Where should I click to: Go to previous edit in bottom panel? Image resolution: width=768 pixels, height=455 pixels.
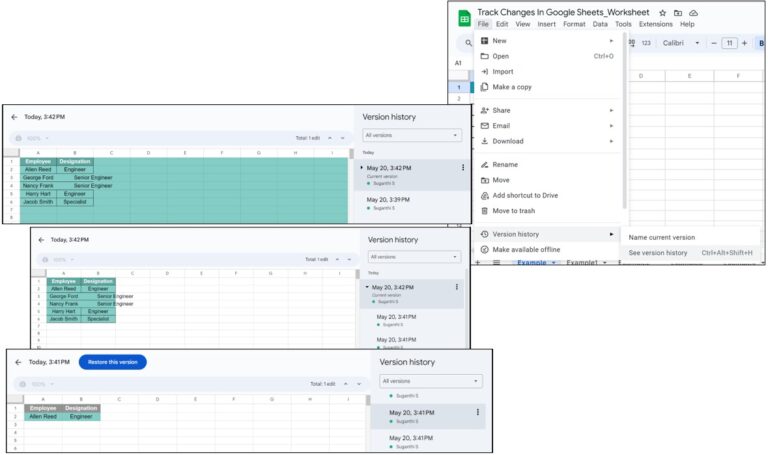346,384
